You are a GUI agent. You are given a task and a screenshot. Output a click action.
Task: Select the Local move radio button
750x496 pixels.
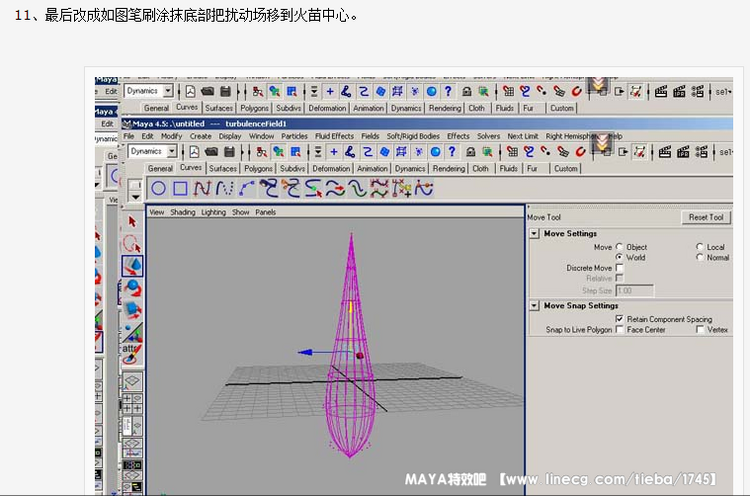[x=699, y=247]
